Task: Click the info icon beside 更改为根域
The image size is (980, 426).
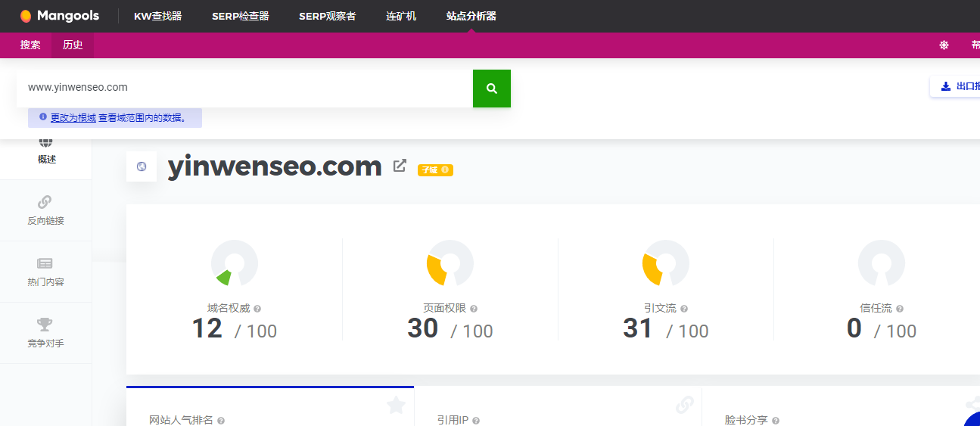Action: coord(43,117)
